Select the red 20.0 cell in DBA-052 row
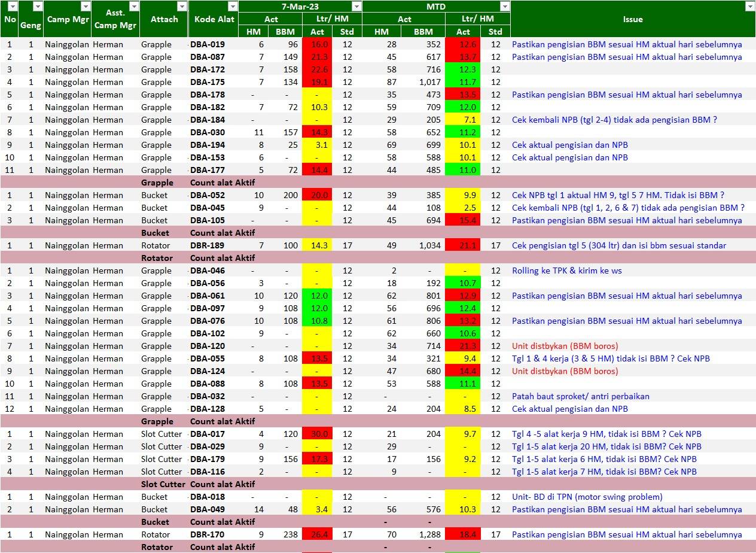Screen dimensions: 756x553 click(x=317, y=195)
